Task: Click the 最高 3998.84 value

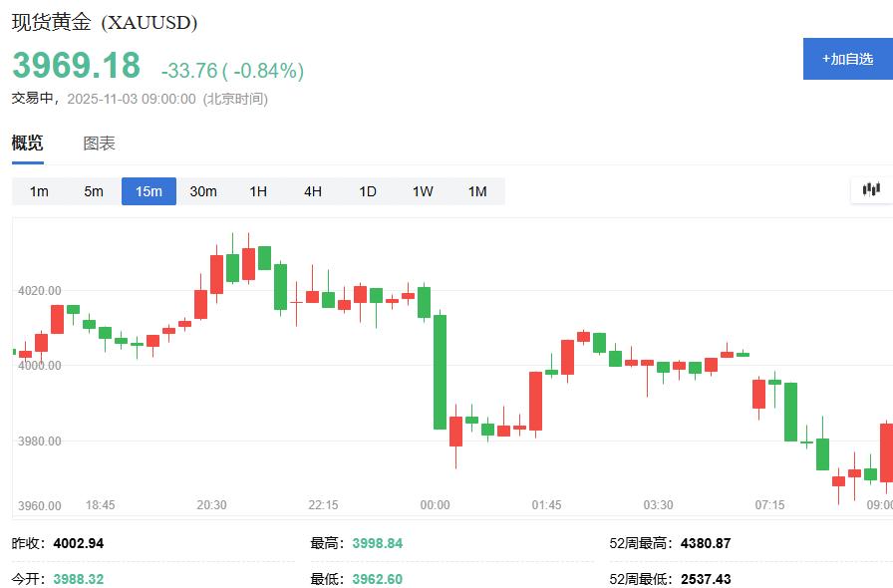Action: (377, 543)
